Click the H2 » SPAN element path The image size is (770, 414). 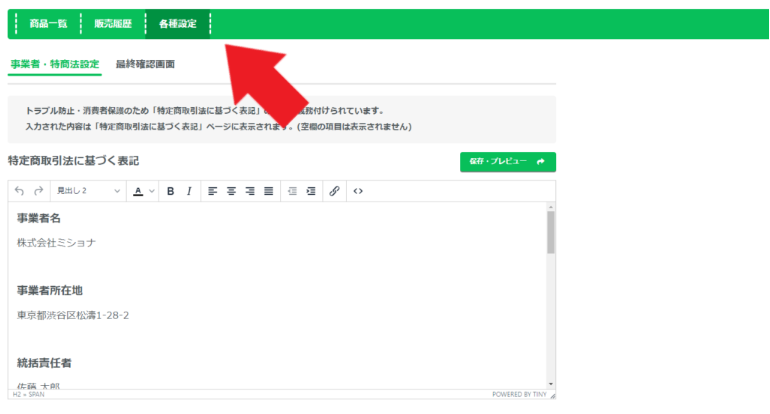(28, 394)
